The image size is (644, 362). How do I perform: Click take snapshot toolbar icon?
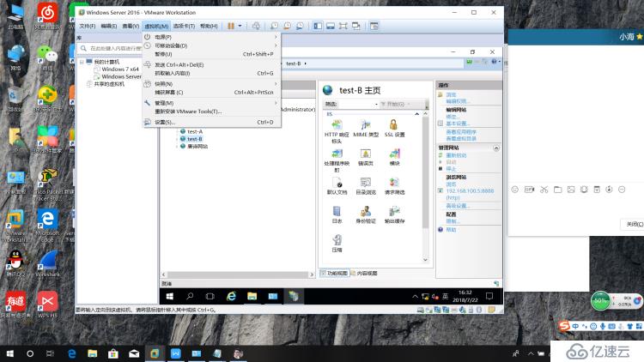coord(274,26)
